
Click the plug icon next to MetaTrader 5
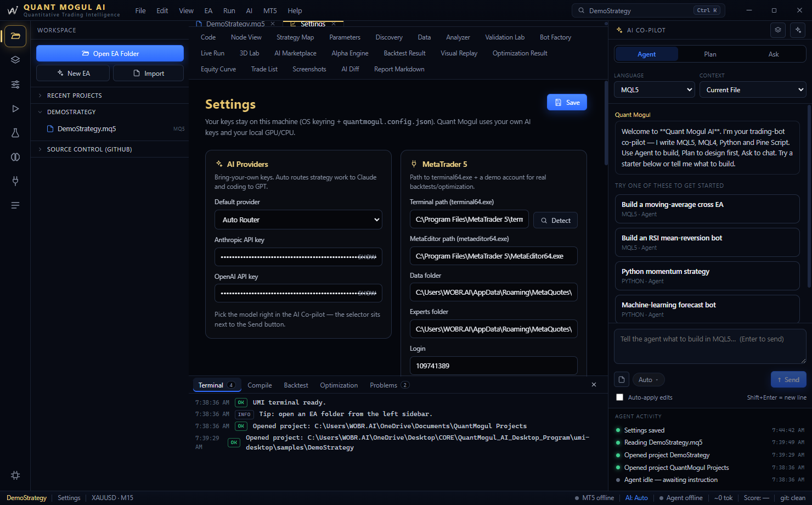[x=414, y=164]
